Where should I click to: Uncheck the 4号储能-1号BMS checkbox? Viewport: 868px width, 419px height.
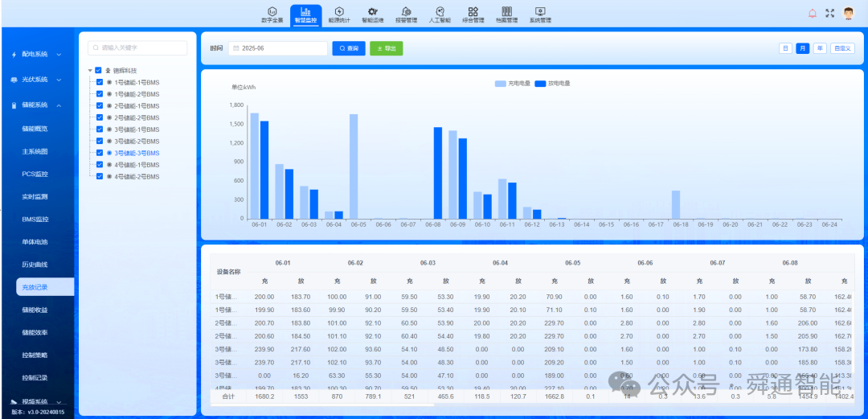[100, 165]
